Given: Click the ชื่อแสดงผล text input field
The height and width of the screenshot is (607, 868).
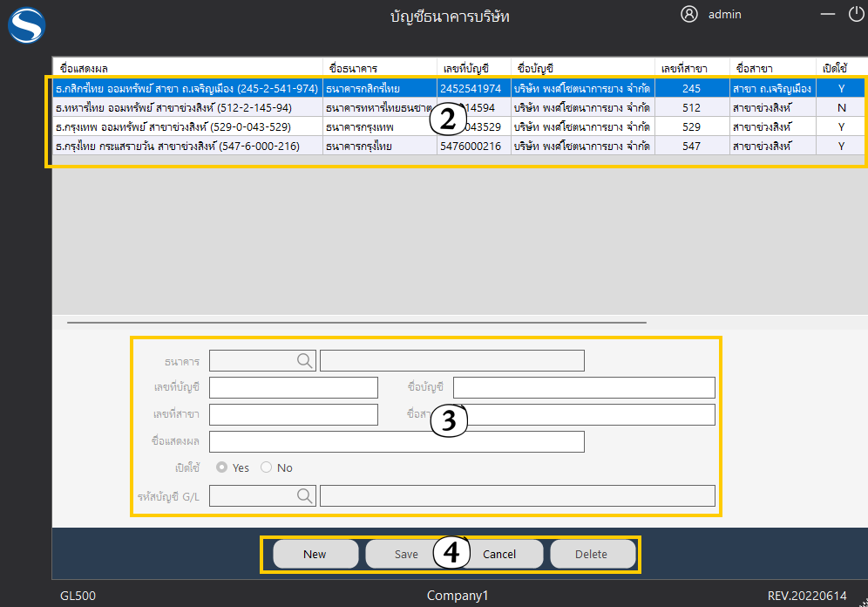Looking at the screenshot, I should pos(396,441).
